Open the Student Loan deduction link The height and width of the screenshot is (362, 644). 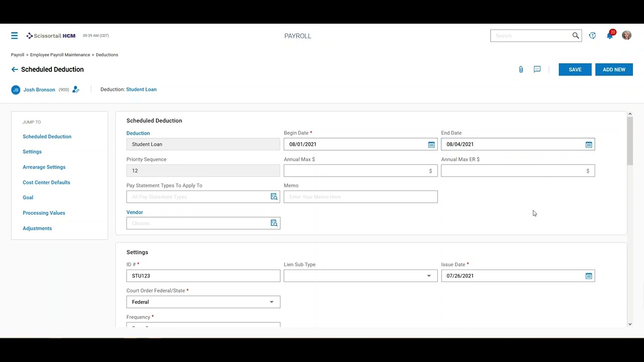[x=141, y=89]
